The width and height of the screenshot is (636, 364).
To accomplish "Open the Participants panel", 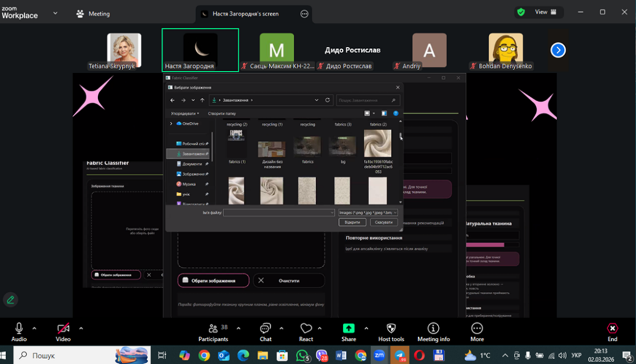I will 213,329.
